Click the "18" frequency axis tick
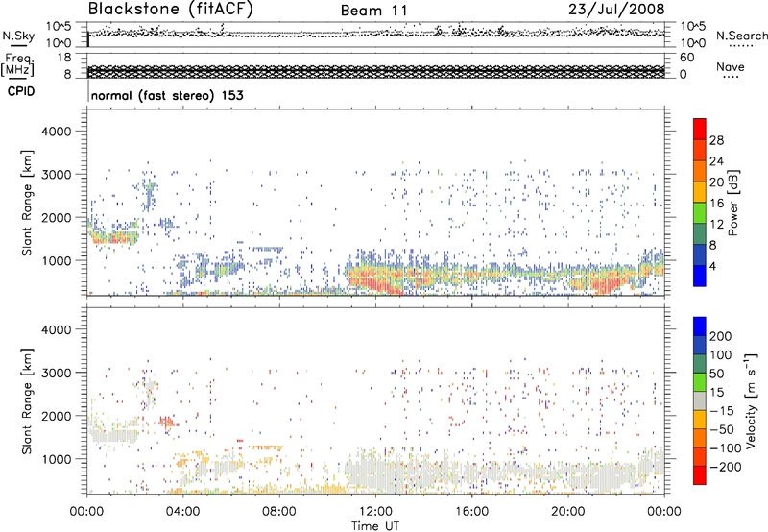This screenshot has height=532, width=768. 63,58
